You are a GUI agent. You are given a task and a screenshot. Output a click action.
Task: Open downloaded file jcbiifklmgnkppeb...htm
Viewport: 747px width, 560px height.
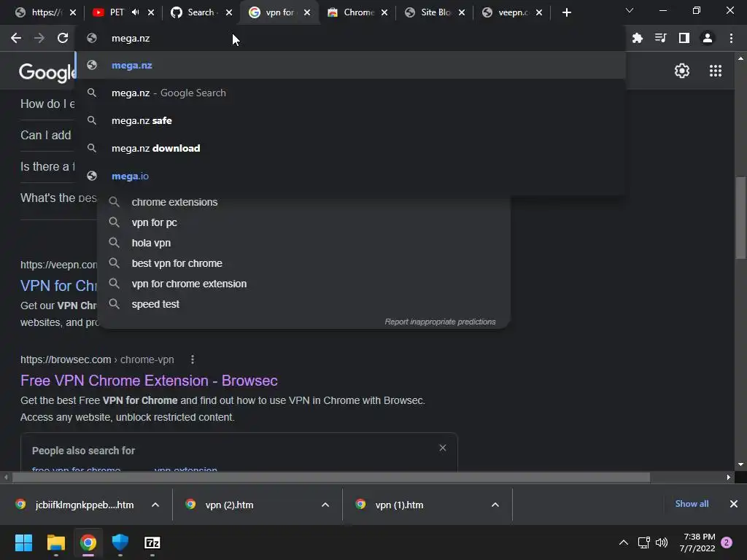click(x=85, y=505)
